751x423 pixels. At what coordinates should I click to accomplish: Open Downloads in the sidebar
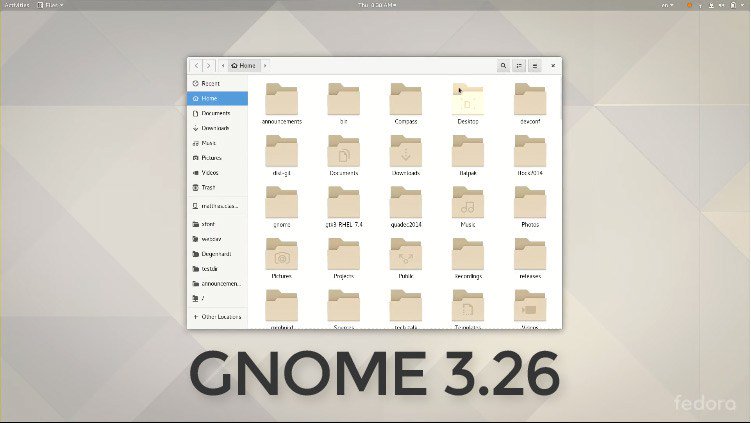coord(217,128)
